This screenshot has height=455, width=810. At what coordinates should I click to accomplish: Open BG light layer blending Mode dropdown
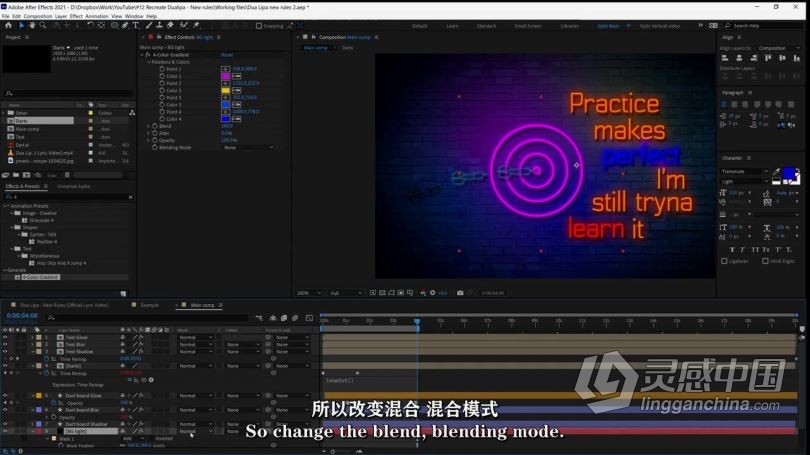(x=195, y=431)
